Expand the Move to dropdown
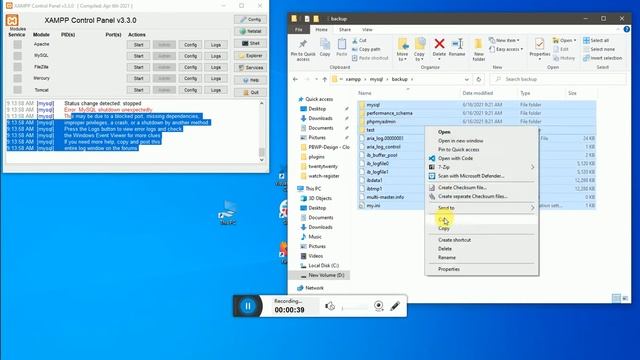640x360 pixels. pyautogui.click(x=402, y=56)
